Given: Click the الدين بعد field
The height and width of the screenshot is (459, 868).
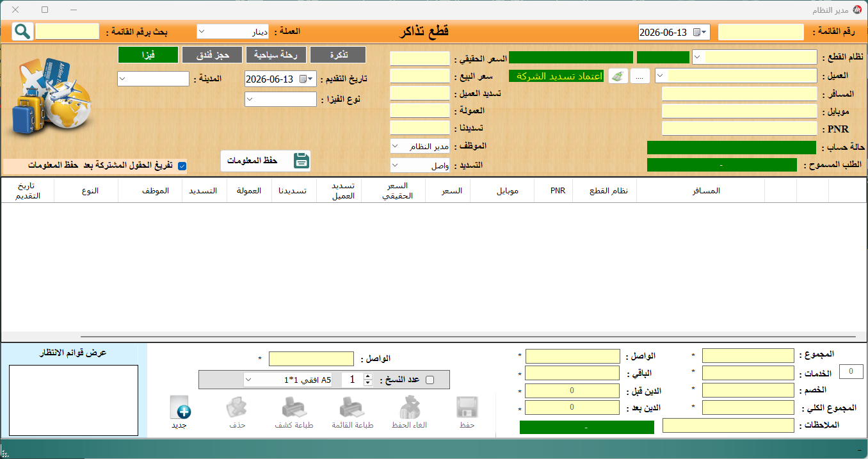Looking at the screenshot, I should click(x=572, y=408).
